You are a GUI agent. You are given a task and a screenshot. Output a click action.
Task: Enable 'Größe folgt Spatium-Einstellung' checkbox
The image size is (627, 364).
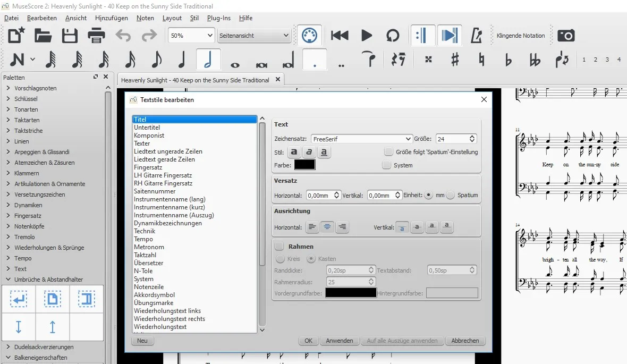pyautogui.click(x=388, y=151)
